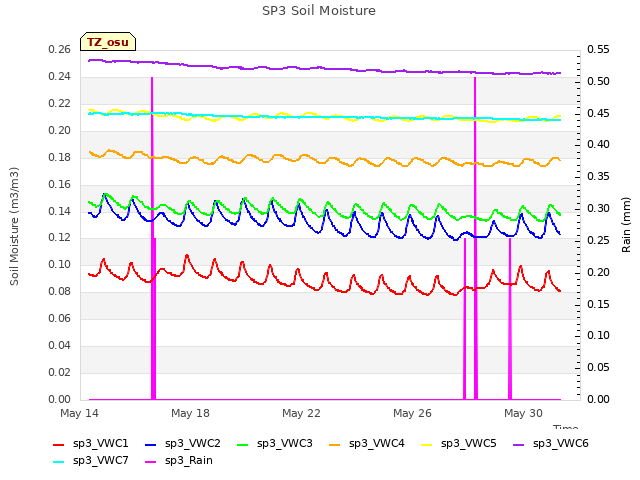Click the 0.50 right axis value
This screenshot has height=480, width=640.
tap(598, 82)
